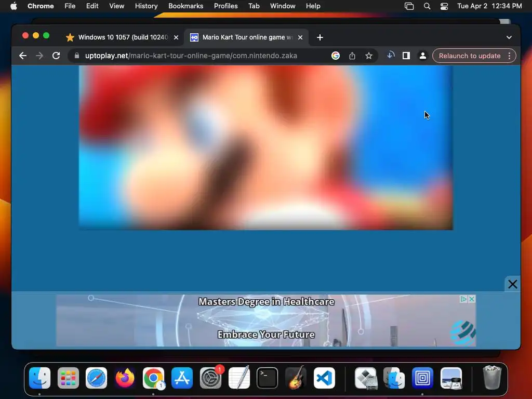Open Launchpad from the Dock
The height and width of the screenshot is (399, 532).
pos(68,378)
